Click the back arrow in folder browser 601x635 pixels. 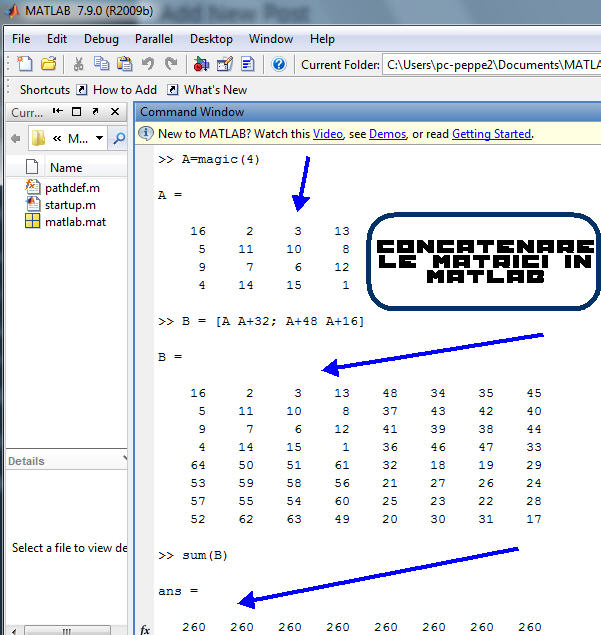[15, 139]
